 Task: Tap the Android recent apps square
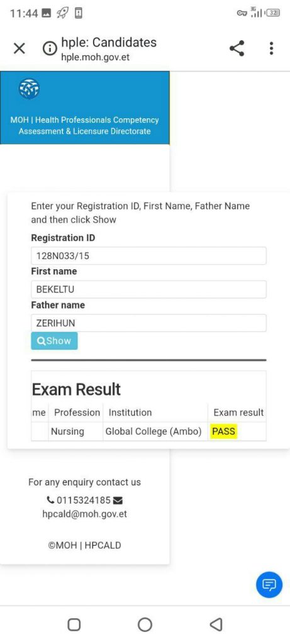(74, 625)
